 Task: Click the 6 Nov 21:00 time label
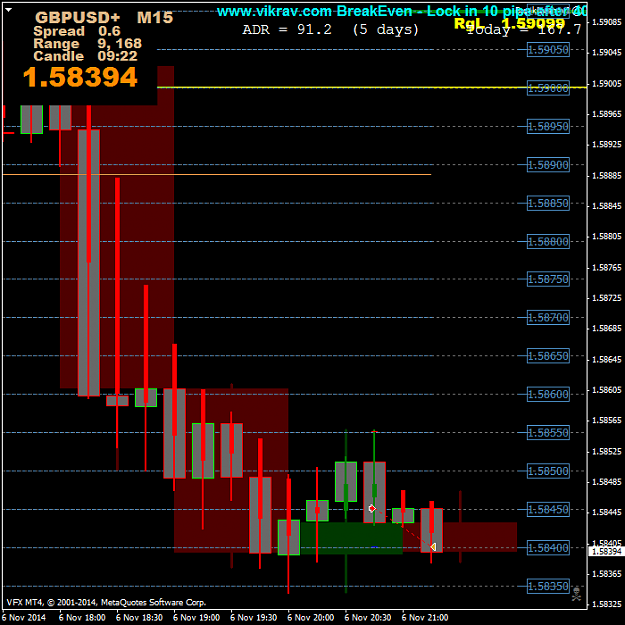(x=425, y=617)
